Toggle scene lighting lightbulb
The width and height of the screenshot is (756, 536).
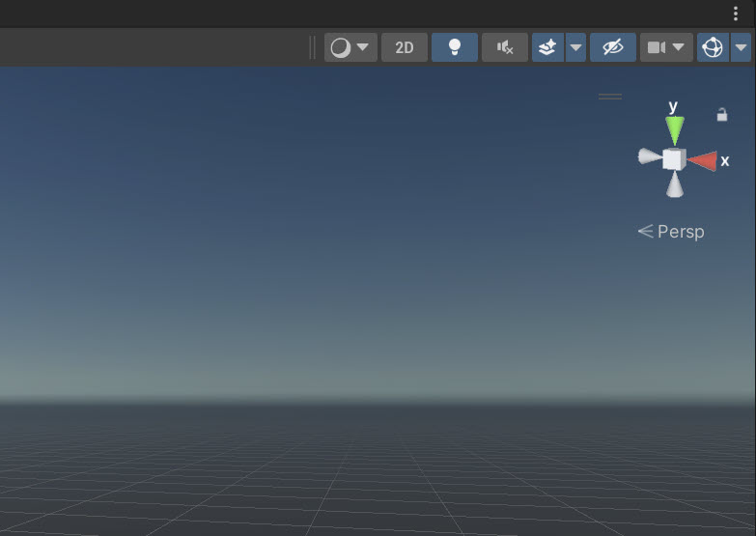[454, 47]
